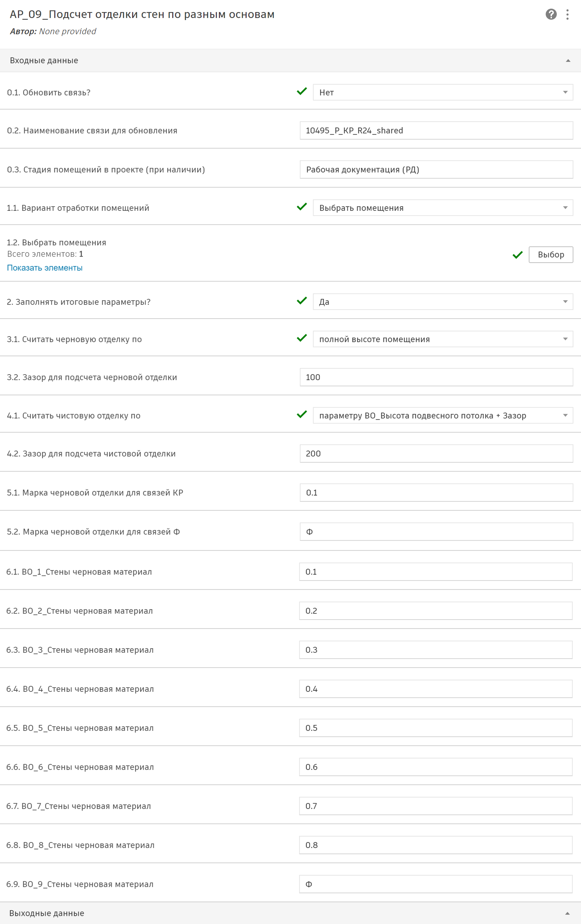This screenshot has width=581, height=924.
Task: Open Считать черновую отделку по dropdown
Action: (x=443, y=339)
